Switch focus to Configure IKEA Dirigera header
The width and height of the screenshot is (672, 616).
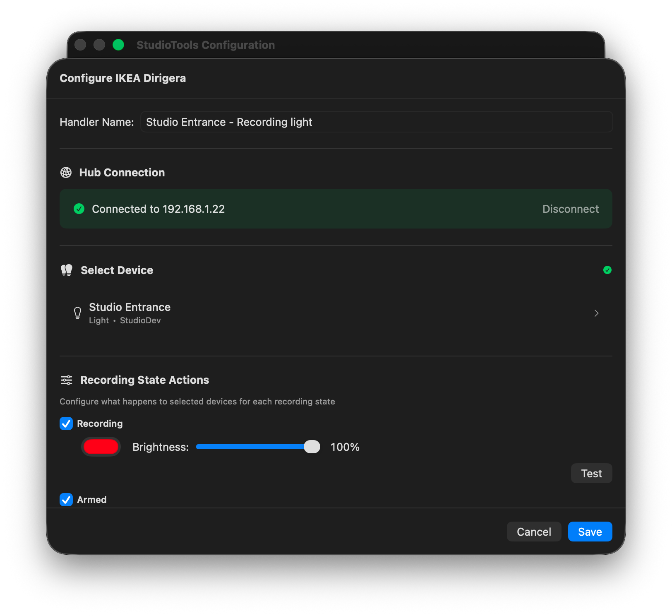click(123, 78)
